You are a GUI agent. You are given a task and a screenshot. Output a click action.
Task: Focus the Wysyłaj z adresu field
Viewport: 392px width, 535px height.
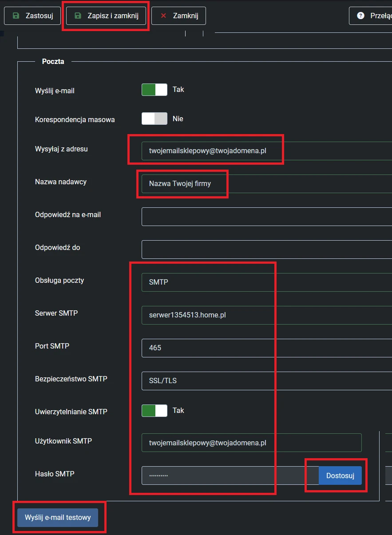266,151
